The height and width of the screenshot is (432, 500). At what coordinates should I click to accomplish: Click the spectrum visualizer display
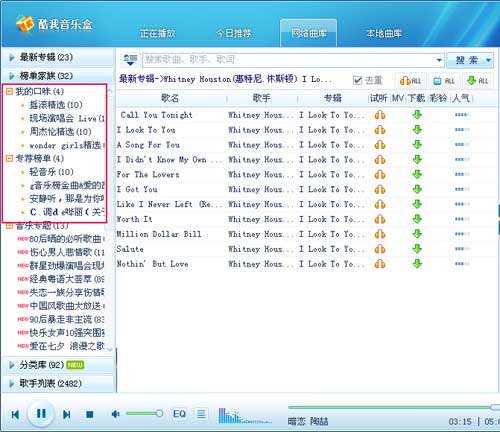point(245,416)
